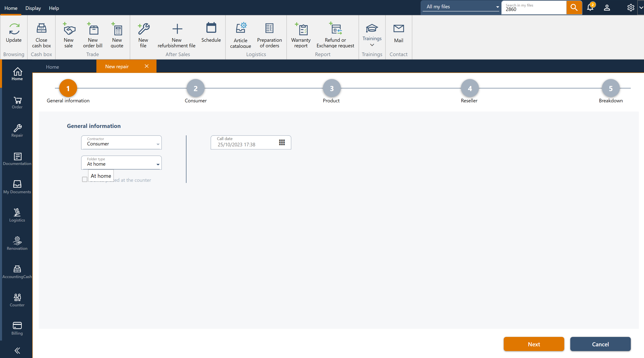Expand the Contractor dropdown
The height and width of the screenshot is (358, 644).
[x=158, y=144]
